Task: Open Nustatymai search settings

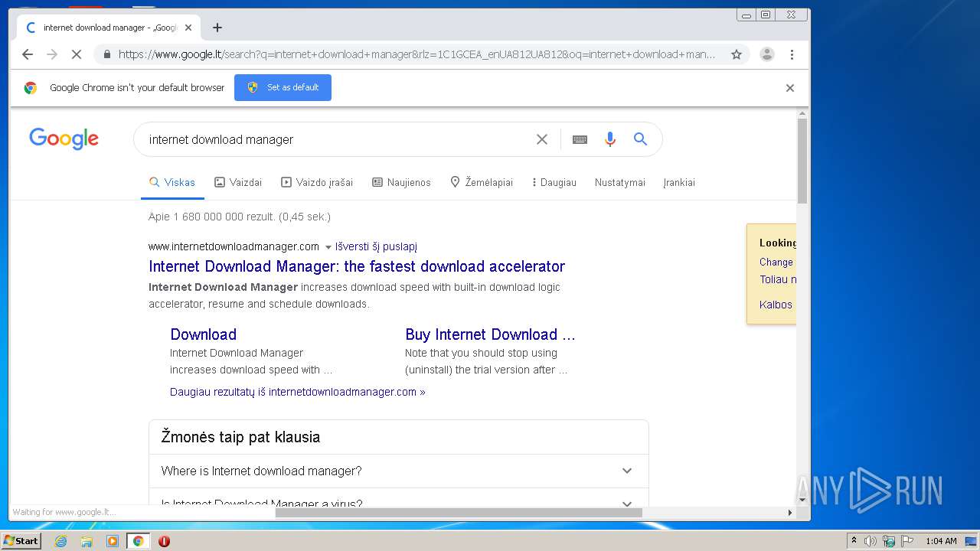Action: [620, 182]
